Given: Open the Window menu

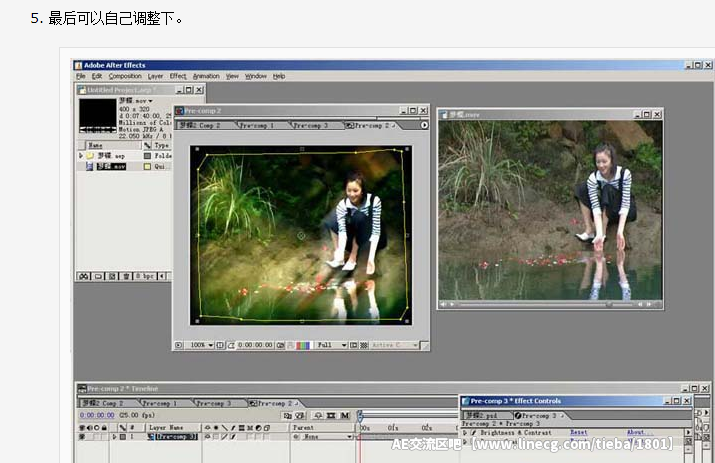Looking at the screenshot, I should [255, 76].
